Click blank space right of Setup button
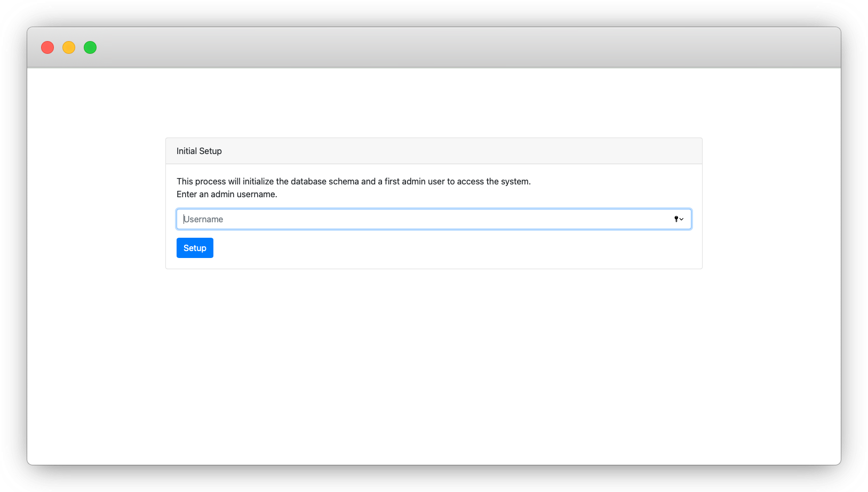868x492 pixels. pyautogui.click(x=453, y=248)
